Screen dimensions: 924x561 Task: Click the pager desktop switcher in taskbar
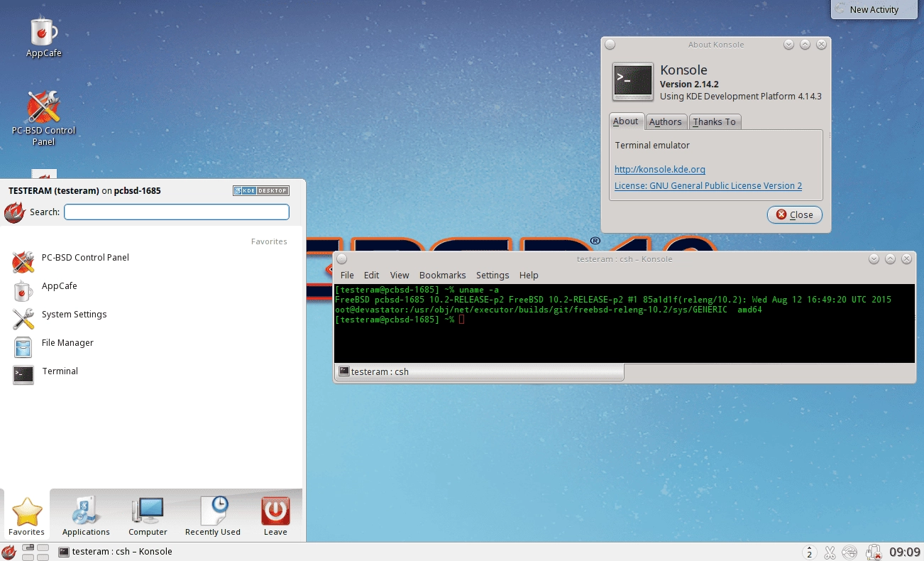(x=35, y=552)
